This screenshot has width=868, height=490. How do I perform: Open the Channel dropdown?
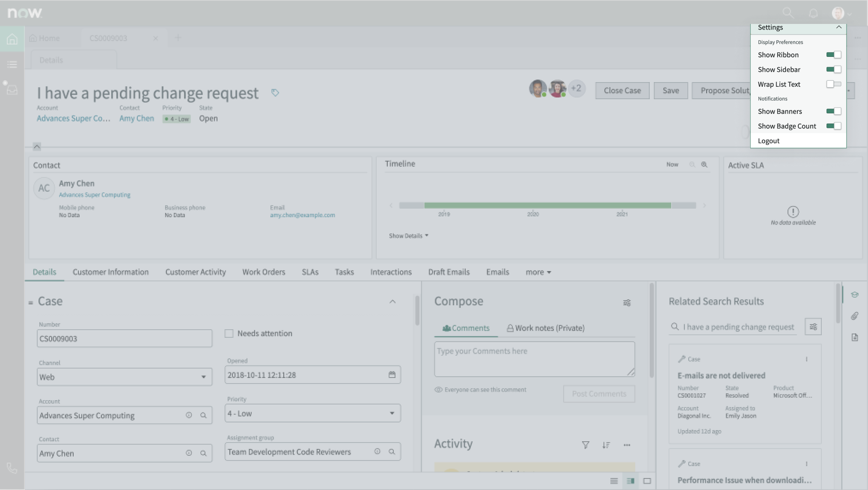click(x=204, y=377)
